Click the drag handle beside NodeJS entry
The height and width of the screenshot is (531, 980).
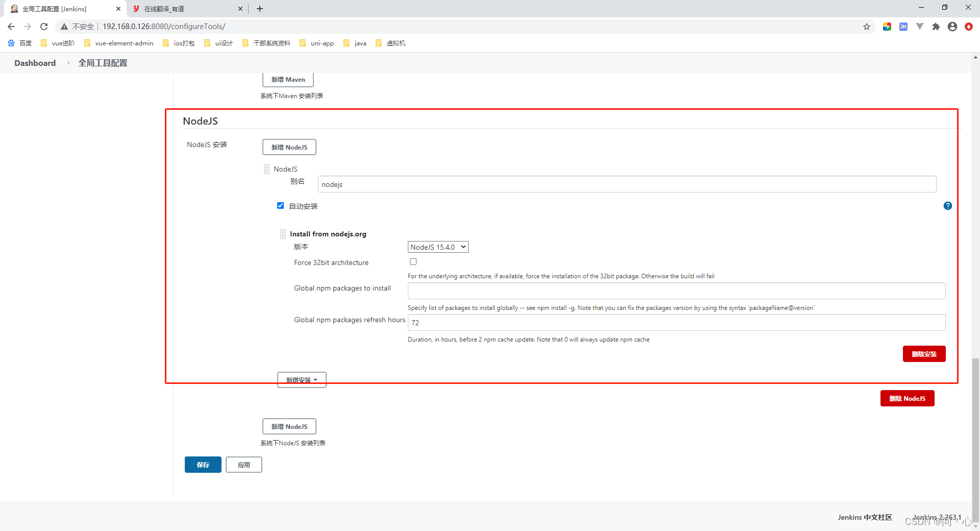coord(266,169)
